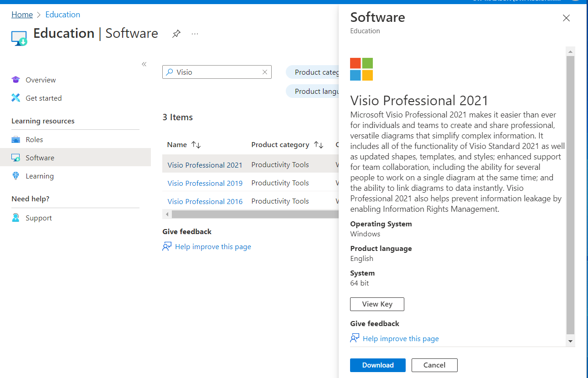
Task: Click the Visio Professional 2021 panel heading
Action: (419, 100)
